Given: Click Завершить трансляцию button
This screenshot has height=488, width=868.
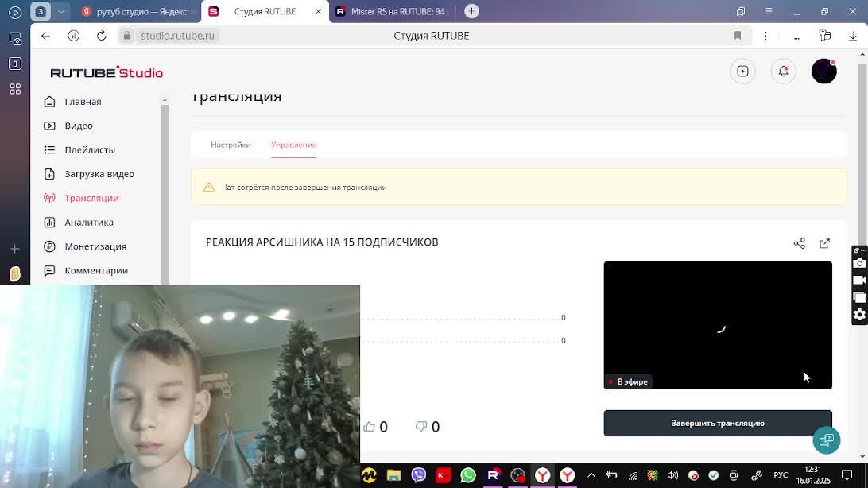Looking at the screenshot, I should click(718, 424).
